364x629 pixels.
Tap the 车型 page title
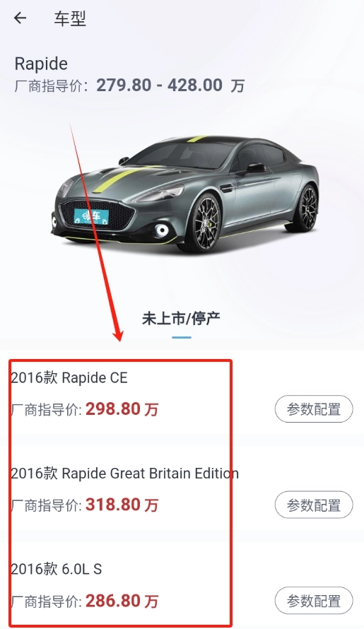[x=70, y=18]
